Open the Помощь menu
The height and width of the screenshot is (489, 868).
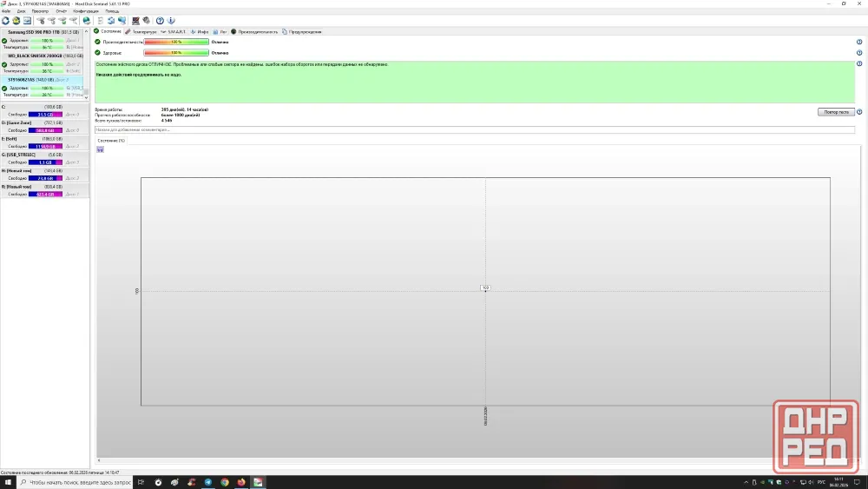click(112, 11)
